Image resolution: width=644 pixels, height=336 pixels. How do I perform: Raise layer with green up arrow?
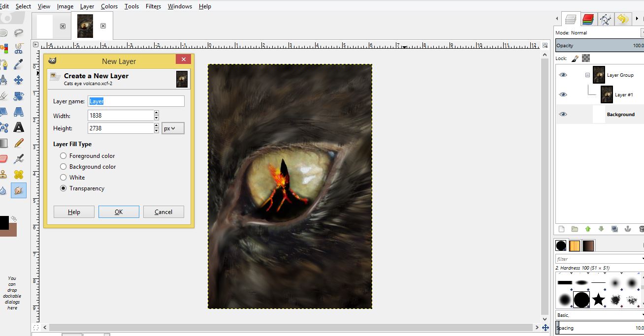pyautogui.click(x=588, y=229)
